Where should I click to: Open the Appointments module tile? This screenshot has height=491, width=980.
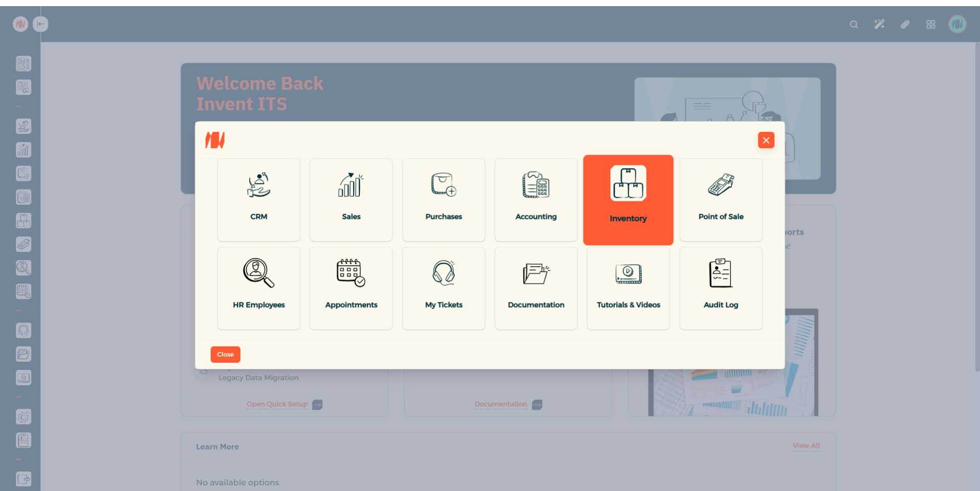(351, 288)
